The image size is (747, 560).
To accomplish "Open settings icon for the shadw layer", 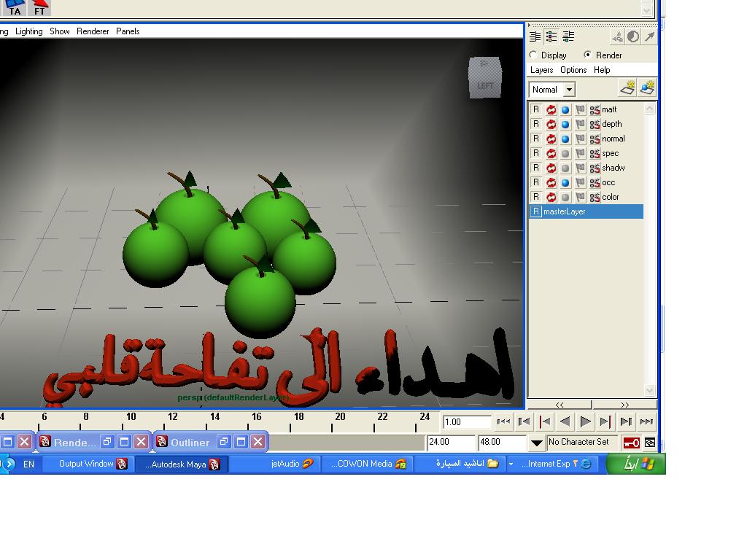I will [x=595, y=168].
